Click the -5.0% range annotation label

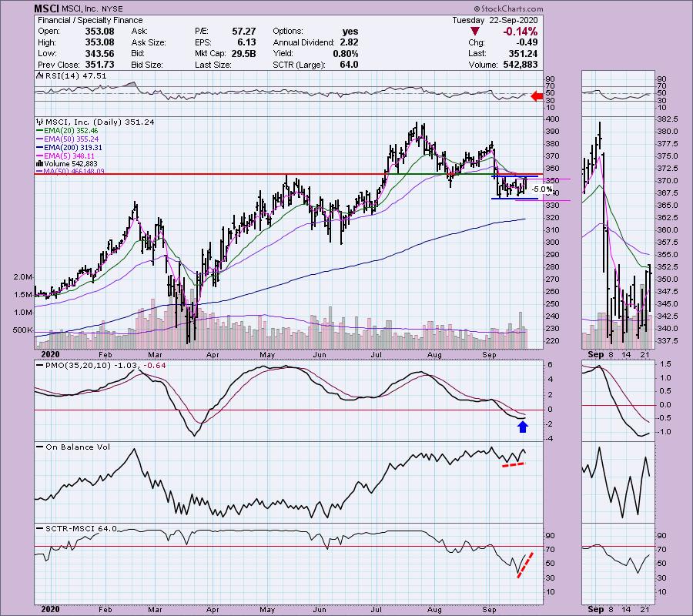pyautogui.click(x=541, y=189)
